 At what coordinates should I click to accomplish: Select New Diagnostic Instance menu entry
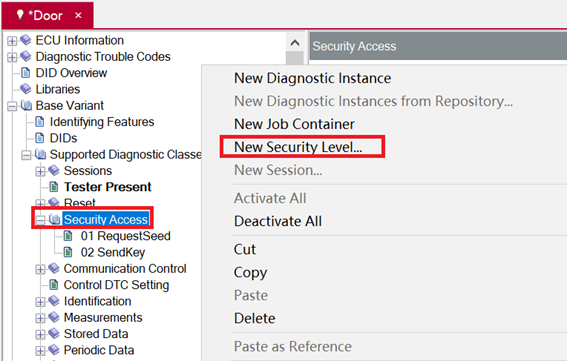coord(312,78)
